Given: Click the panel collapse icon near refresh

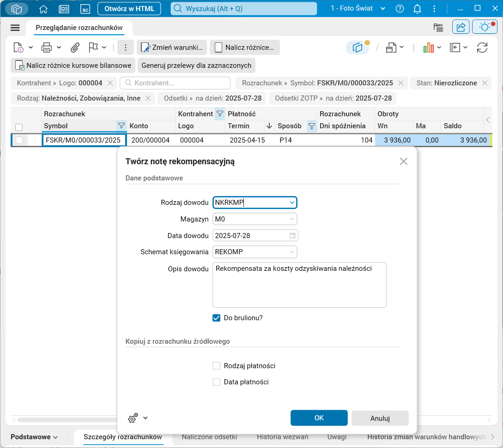Looking at the screenshot, I should (x=455, y=48).
